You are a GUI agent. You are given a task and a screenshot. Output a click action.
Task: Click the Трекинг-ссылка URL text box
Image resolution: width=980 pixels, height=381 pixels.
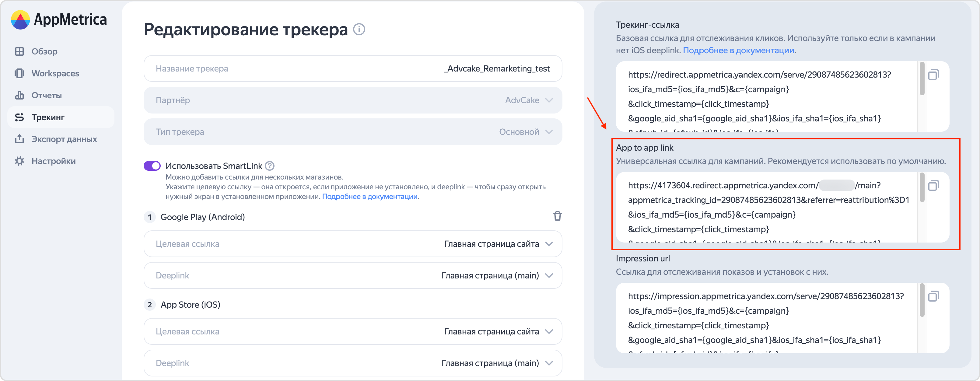(766, 96)
